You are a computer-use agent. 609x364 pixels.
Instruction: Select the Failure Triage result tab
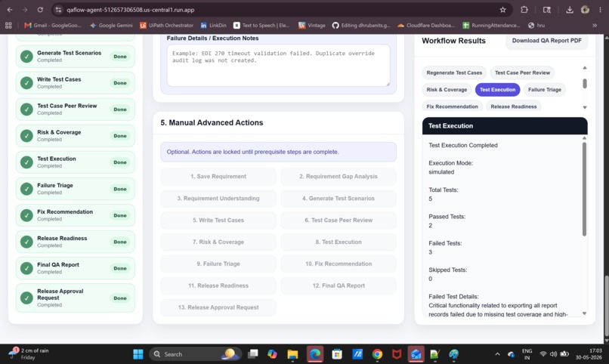[x=545, y=90]
